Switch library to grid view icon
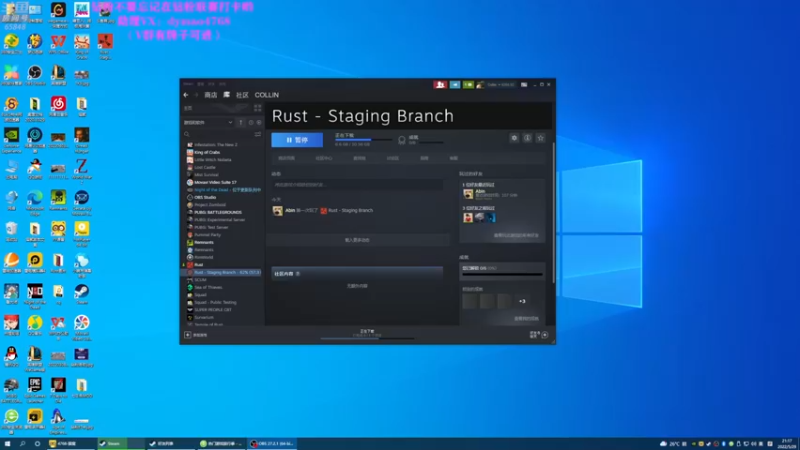The height and width of the screenshot is (450, 800). (x=258, y=108)
